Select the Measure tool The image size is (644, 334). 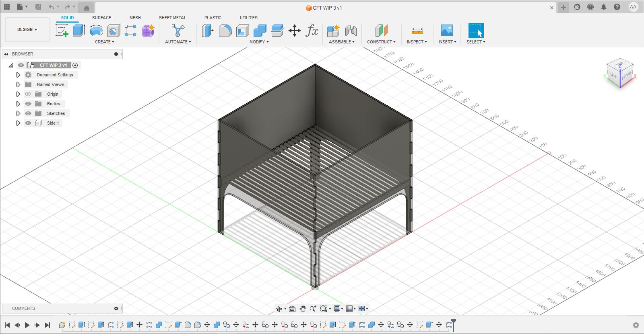tap(417, 31)
